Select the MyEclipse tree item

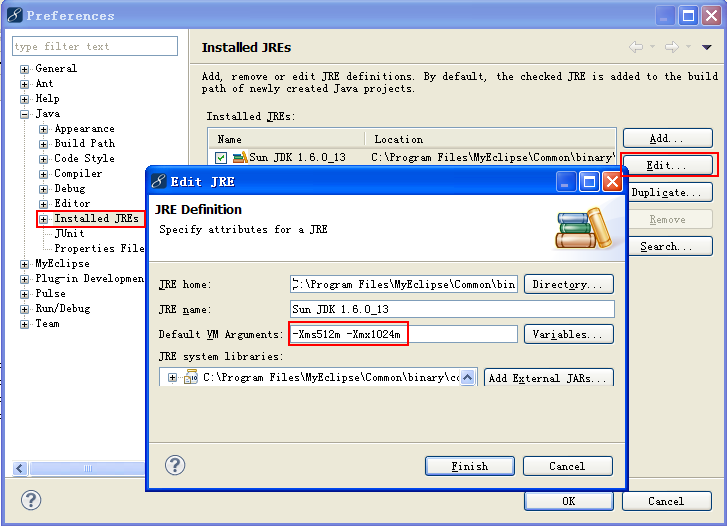pos(62,263)
